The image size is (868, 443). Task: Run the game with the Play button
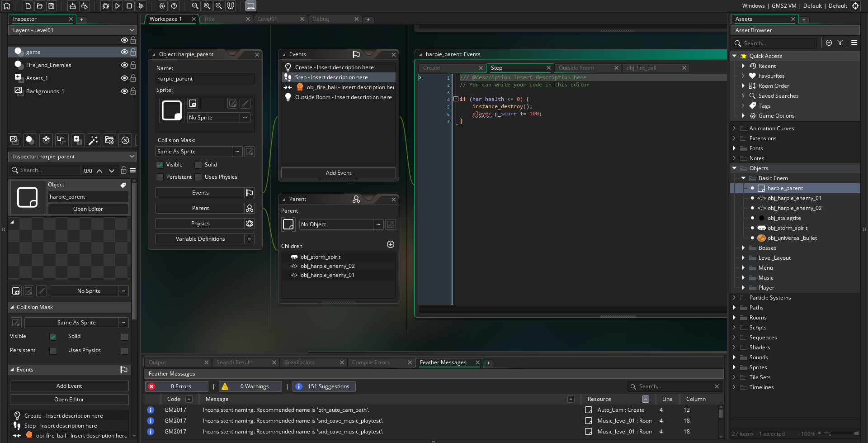(x=117, y=6)
